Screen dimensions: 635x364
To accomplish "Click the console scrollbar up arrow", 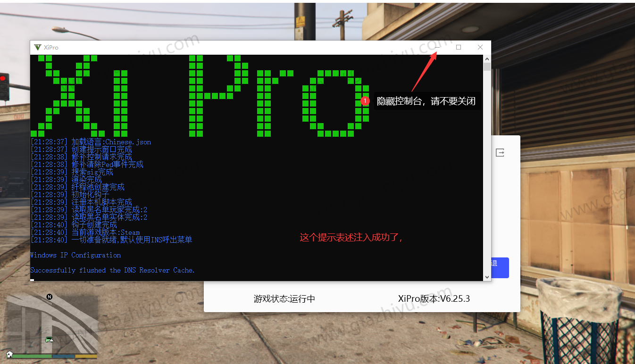I will point(487,59).
